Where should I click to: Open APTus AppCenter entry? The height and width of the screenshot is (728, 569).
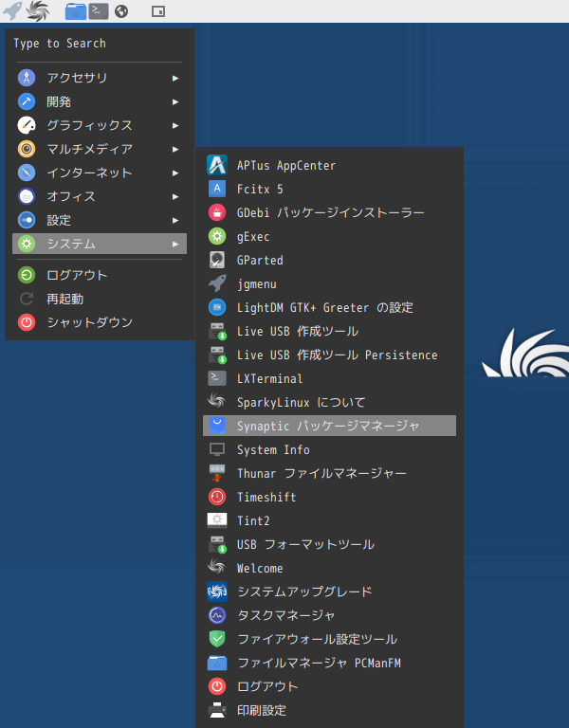pyautogui.click(x=329, y=165)
